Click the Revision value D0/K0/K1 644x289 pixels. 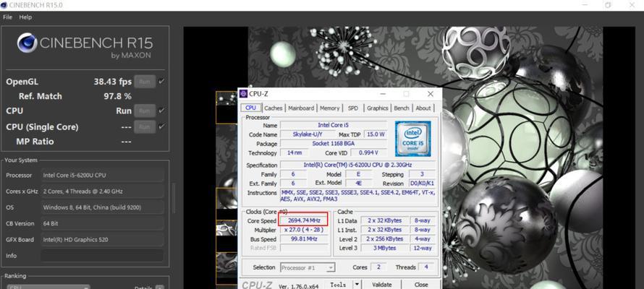422,184
